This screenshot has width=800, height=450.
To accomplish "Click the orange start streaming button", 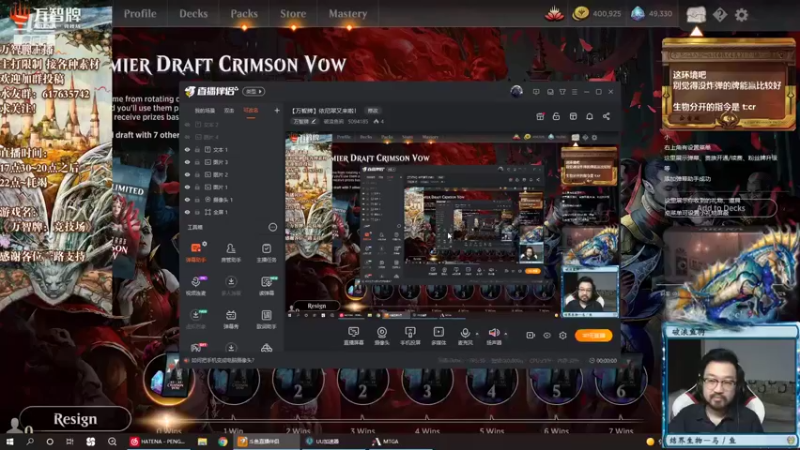I will 593,335.
